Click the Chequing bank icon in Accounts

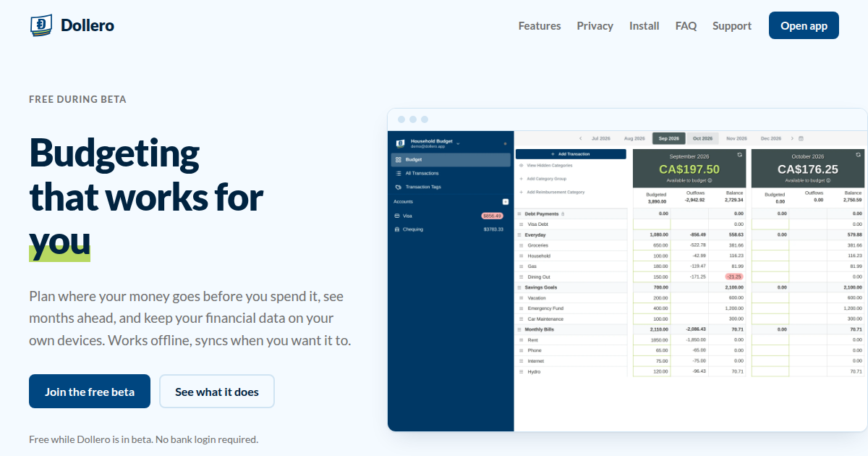coord(397,229)
